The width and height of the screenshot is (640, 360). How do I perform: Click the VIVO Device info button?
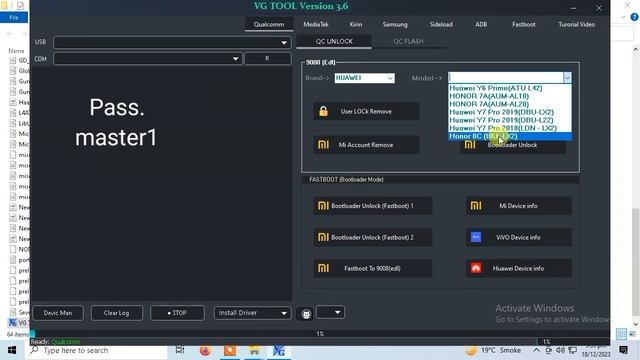pyautogui.click(x=519, y=237)
